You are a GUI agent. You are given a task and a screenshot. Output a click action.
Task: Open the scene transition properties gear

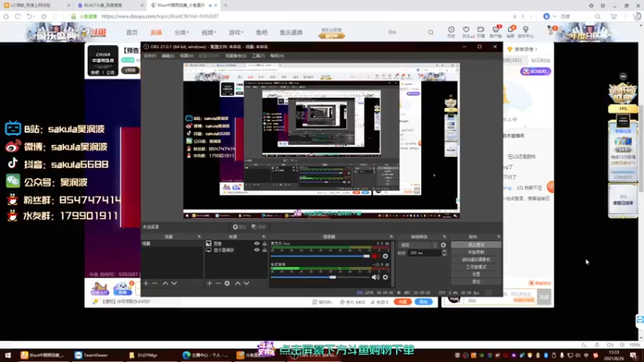[444, 245]
